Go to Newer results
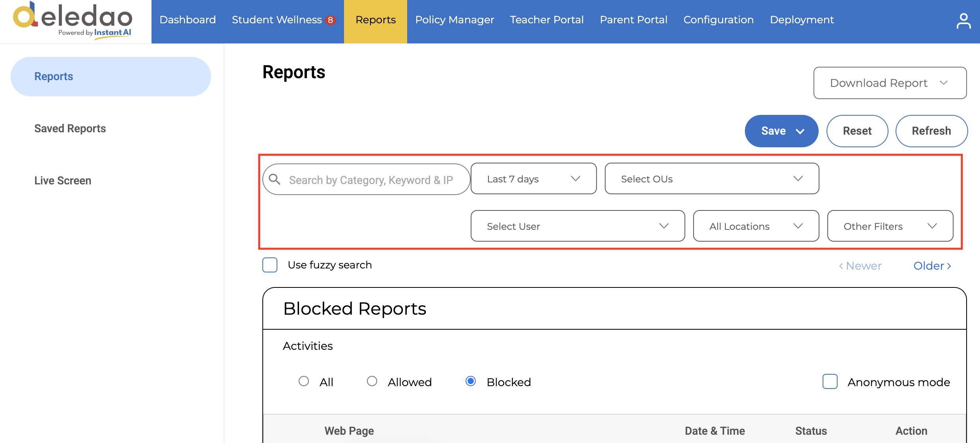This screenshot has width=980, height=443. [x=860, y=266]
